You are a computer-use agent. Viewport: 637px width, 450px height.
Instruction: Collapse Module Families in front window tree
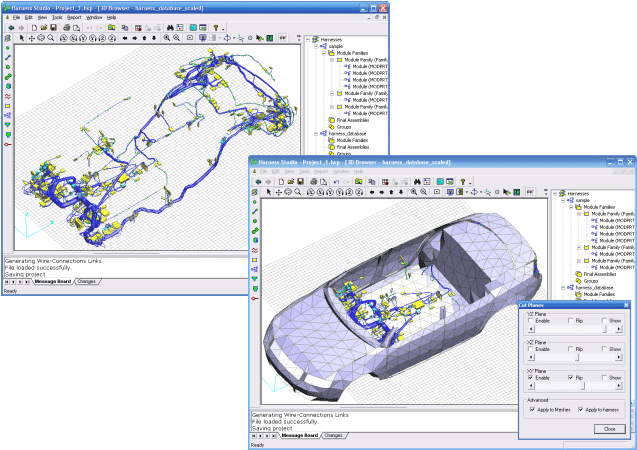(x=571, y=207)
